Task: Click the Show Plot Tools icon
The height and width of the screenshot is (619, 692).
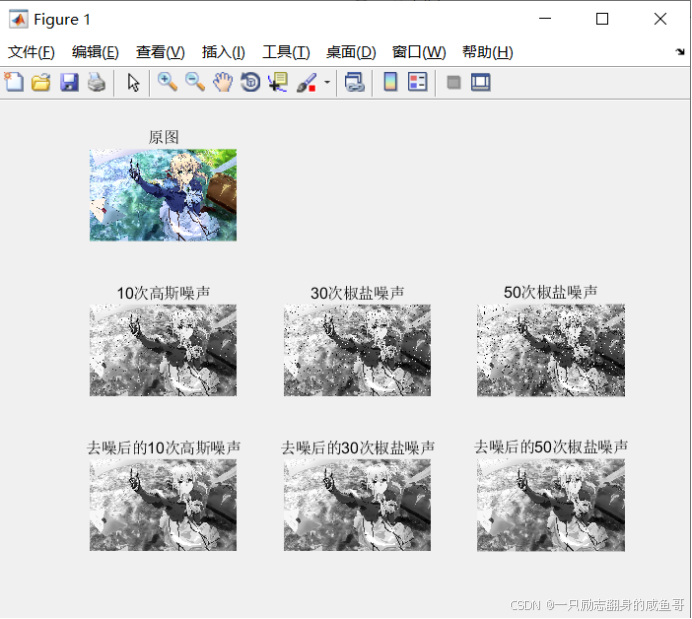Action: (481, 83)
